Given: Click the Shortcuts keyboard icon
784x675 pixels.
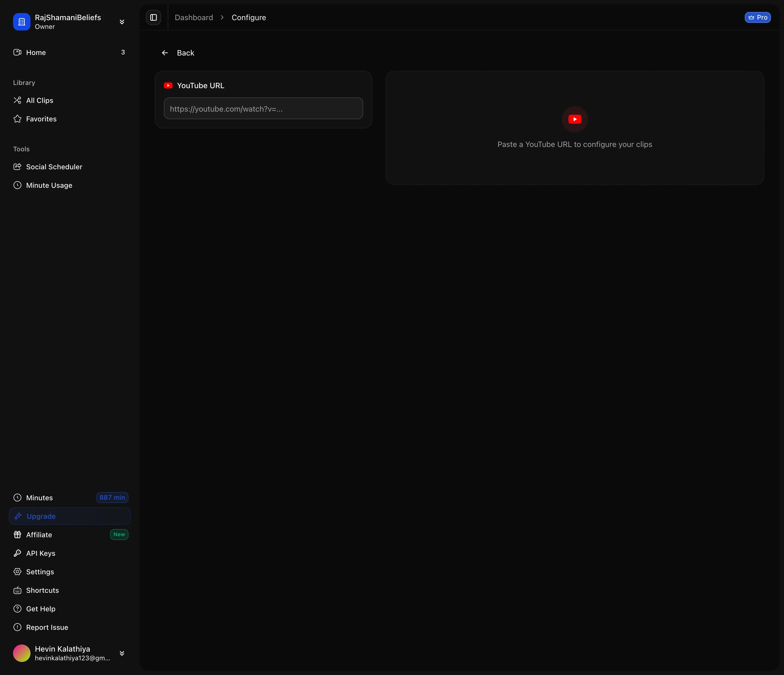Looking at the screenshot, I should pos(17,590).
